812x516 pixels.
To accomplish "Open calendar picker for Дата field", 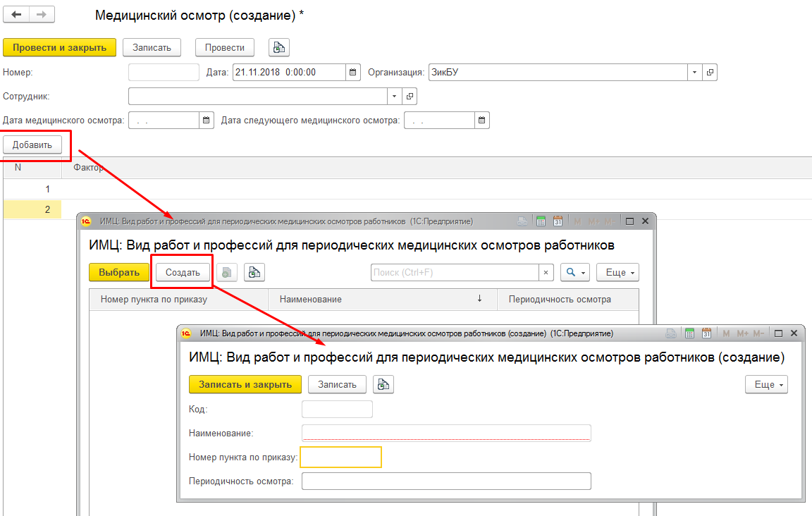I will tap(353, 72).
